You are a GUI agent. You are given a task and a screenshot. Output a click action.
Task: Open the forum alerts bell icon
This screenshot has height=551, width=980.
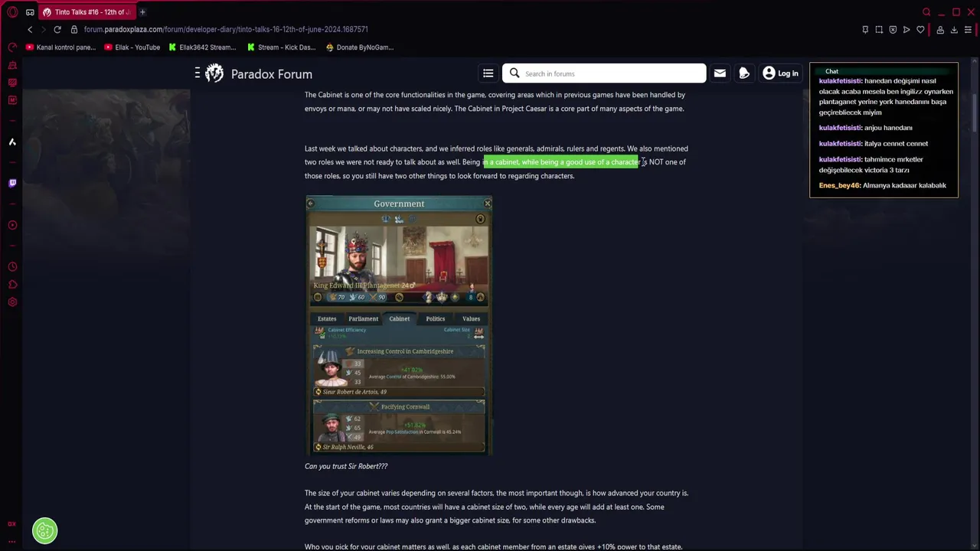[743, 73]
